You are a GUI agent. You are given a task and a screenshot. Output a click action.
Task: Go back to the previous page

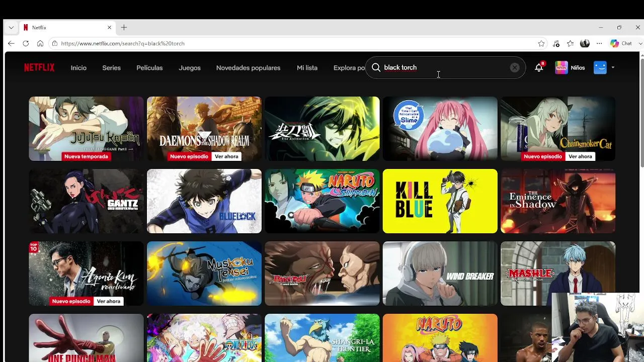11,43
